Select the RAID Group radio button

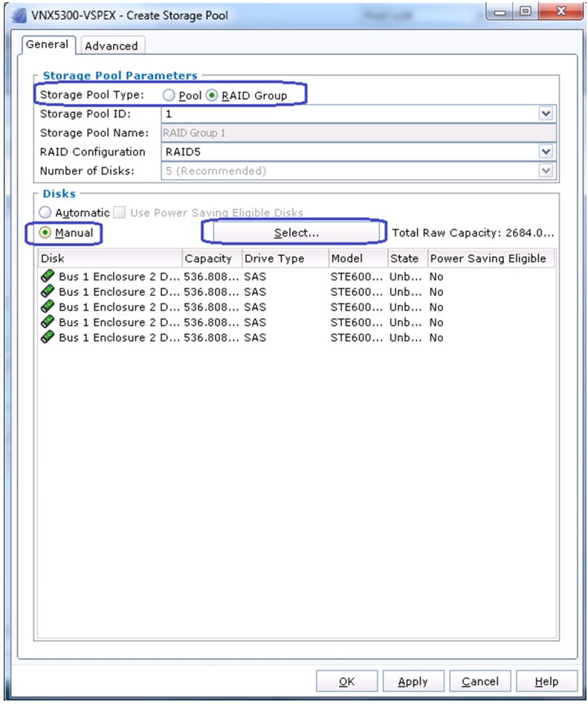[212, 96]
